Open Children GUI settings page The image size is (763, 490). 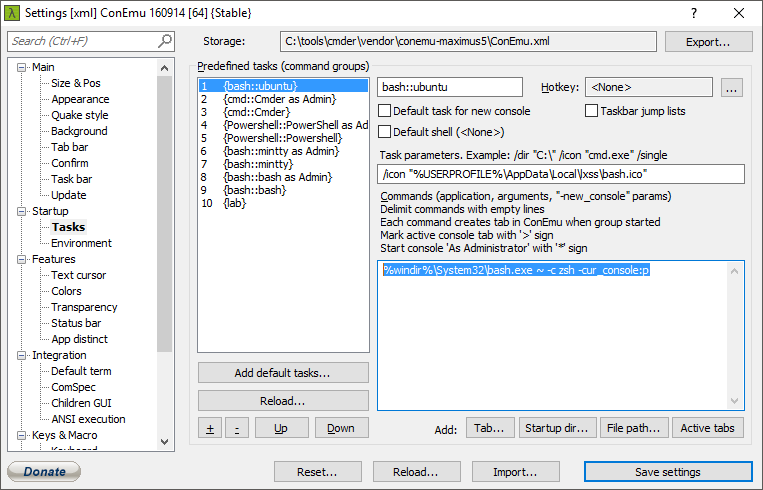[x=81, y=403]
